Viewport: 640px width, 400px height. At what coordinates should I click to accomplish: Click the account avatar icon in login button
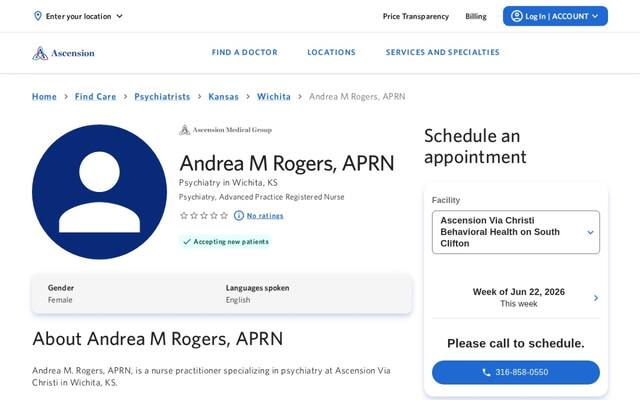(517, 16)
